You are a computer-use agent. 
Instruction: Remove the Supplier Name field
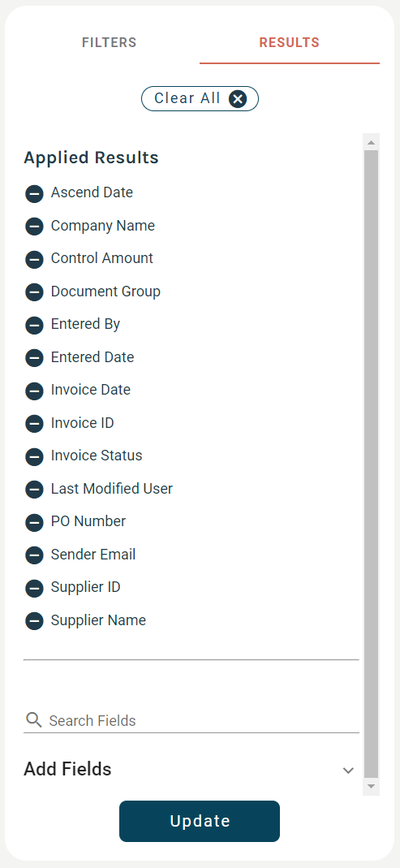click(x=34, y=621)
